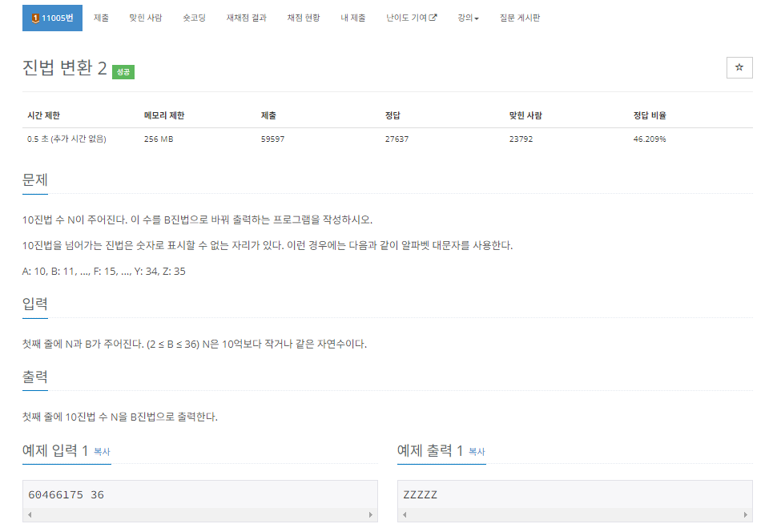The height and width of the screenshot is (532, 781).
Task: Click the 0.5 초 time limit value
Action: click(66, 139)
